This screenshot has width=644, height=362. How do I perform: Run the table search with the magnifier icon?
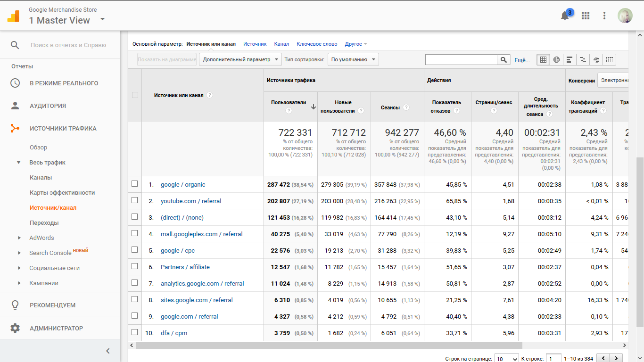[504, 60]
